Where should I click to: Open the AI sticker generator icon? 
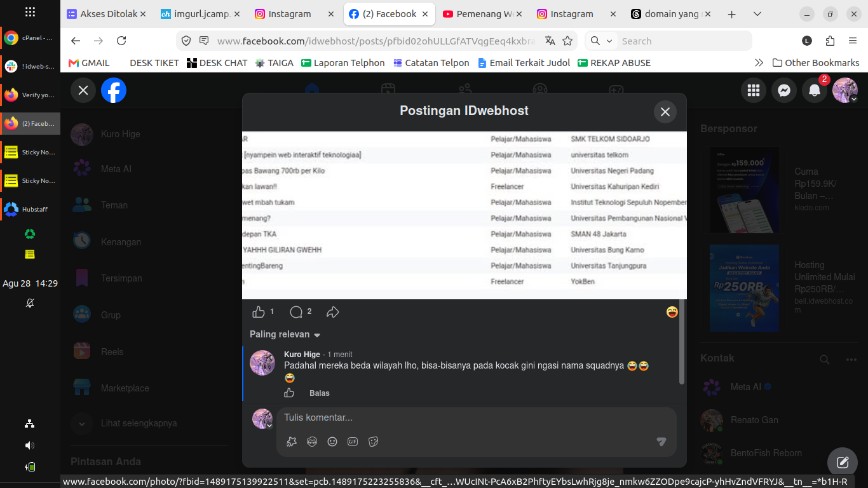[292, 442]
